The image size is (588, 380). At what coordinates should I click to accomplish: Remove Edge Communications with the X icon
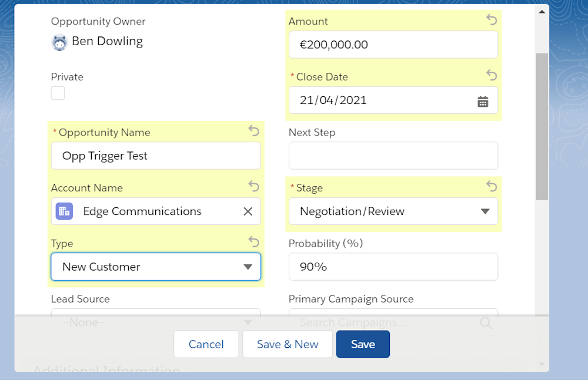pyautogui.click(x=248, y=211)
